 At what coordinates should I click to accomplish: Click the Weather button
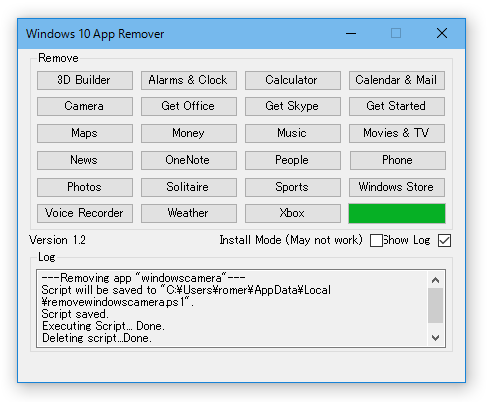189,213
